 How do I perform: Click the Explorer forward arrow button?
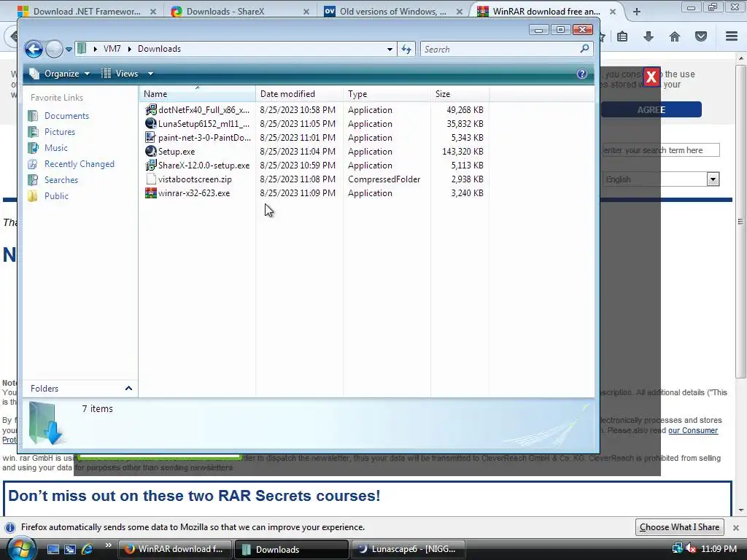click(54, 49)
